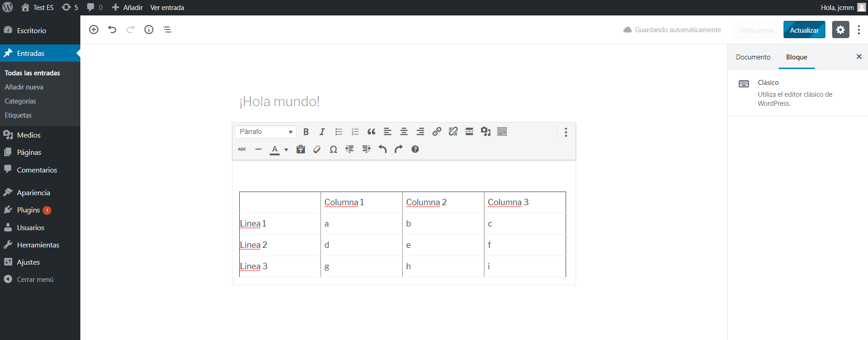
Task: Open the Ver entrada link
Action: tap(167, 8)
